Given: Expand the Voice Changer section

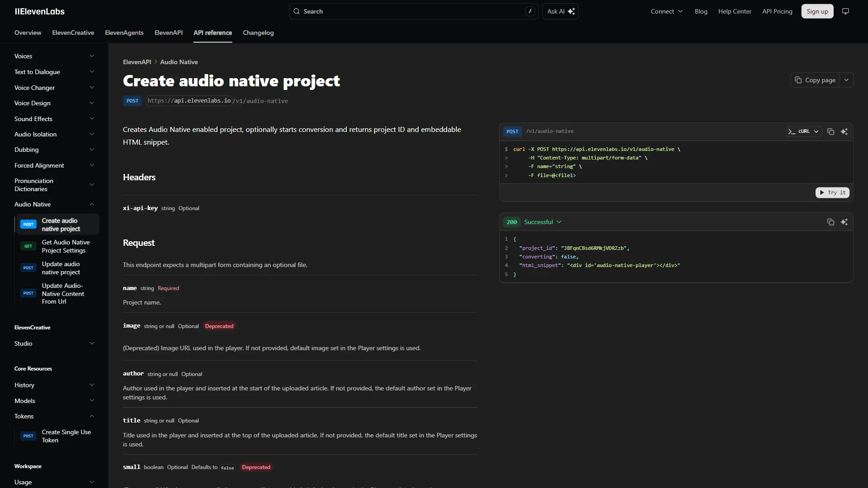Looking at the screenshot, I should 54,88.
